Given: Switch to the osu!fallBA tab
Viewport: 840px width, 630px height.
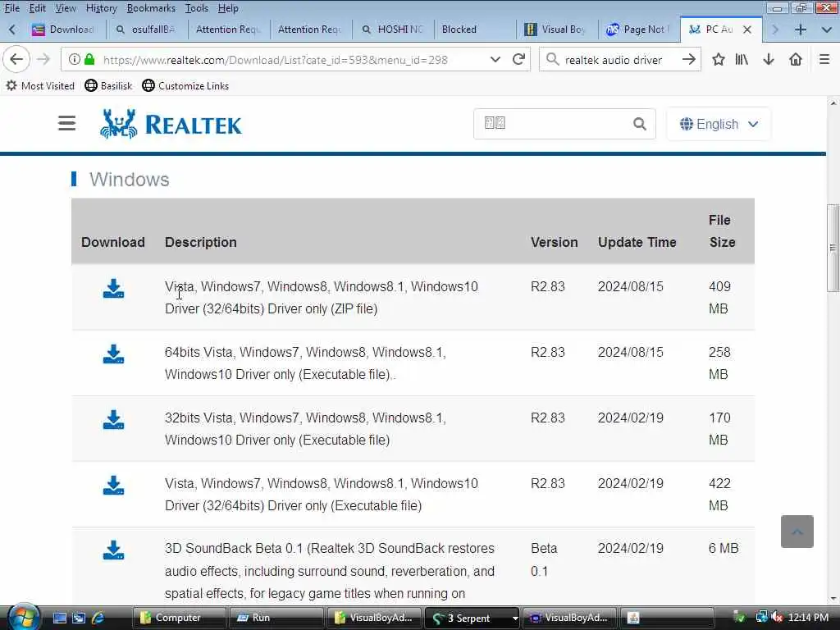Looking at the screenshot, I should [x=147, y=30].
